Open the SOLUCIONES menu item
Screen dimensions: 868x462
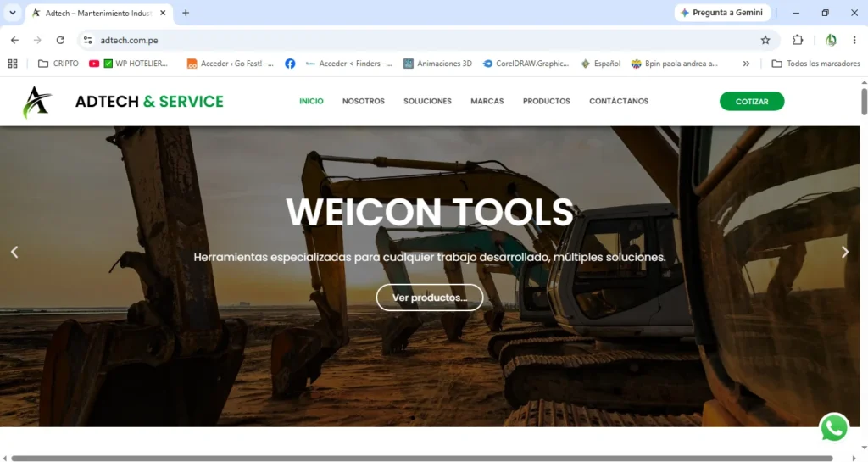[x=427, y=101]
